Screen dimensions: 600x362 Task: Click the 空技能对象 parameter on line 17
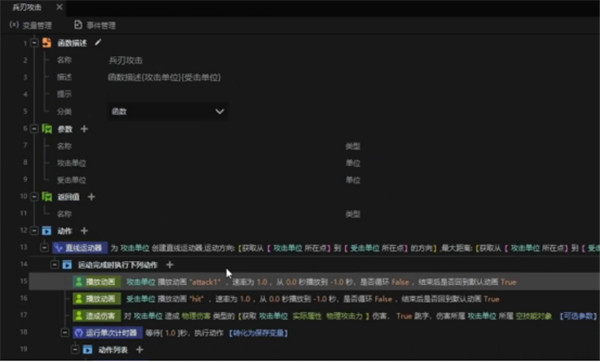click(534, 316)
